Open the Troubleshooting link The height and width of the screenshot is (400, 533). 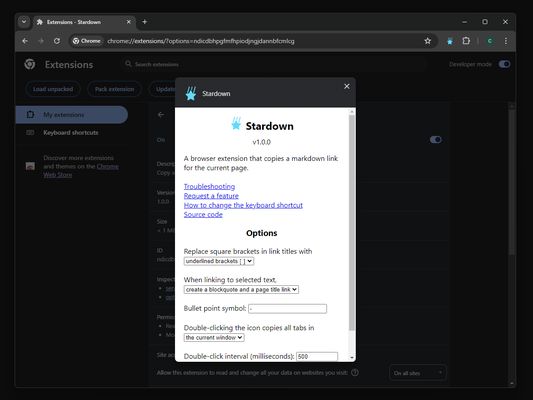pyautogui.click(x=209, y=187)
